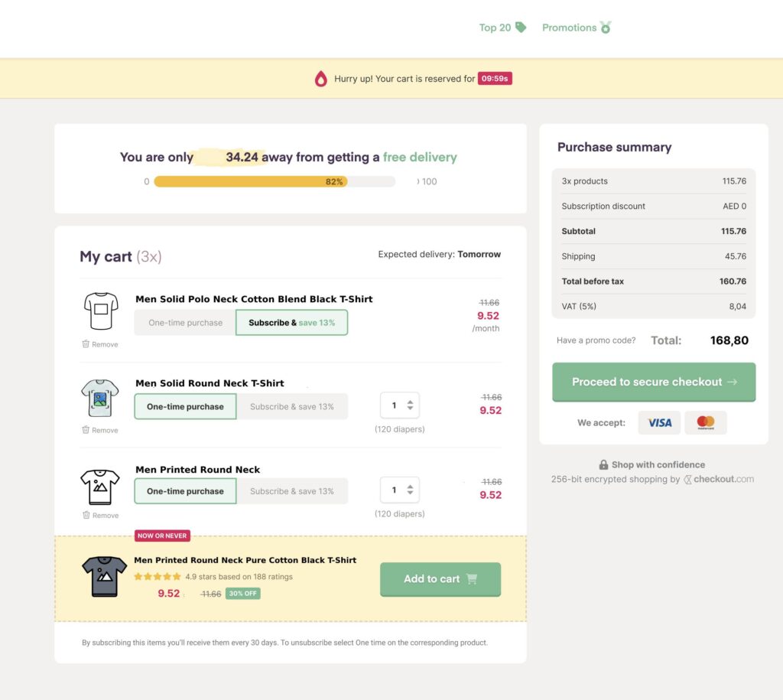Image resolution: width=783 pixels, height=700 pixels.
Task: Click the Visa card payment icon
Action: tap(659, 422)
